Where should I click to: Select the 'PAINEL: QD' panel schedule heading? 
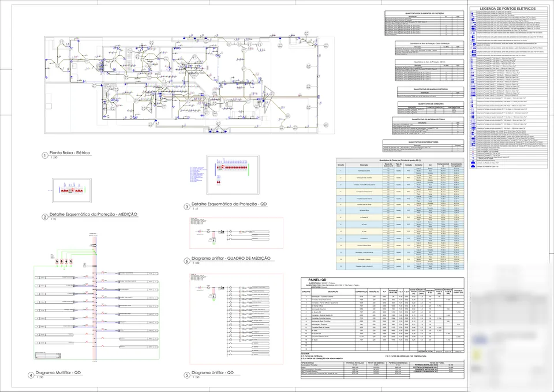click(x=317, y=279)
